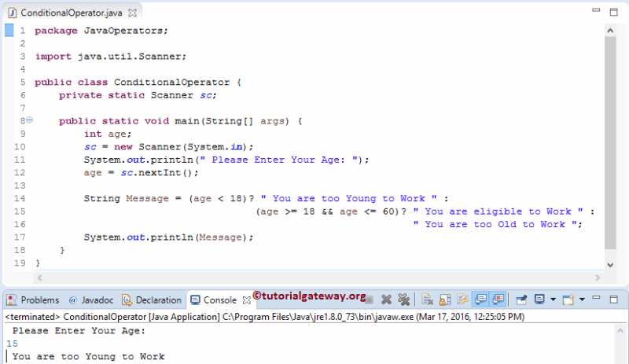Screen dimensions: 629x364
Task: Toggle show console on standard output change
Action: (480, 300)
